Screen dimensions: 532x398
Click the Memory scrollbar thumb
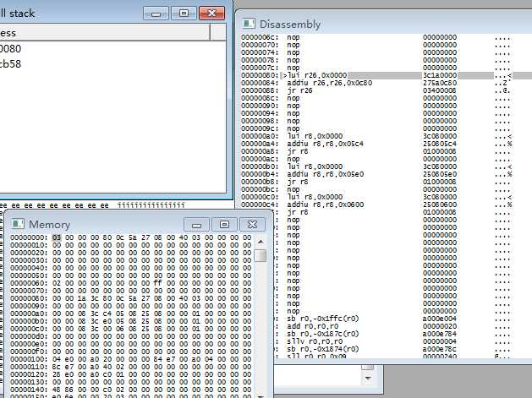[x=261, y=255]
